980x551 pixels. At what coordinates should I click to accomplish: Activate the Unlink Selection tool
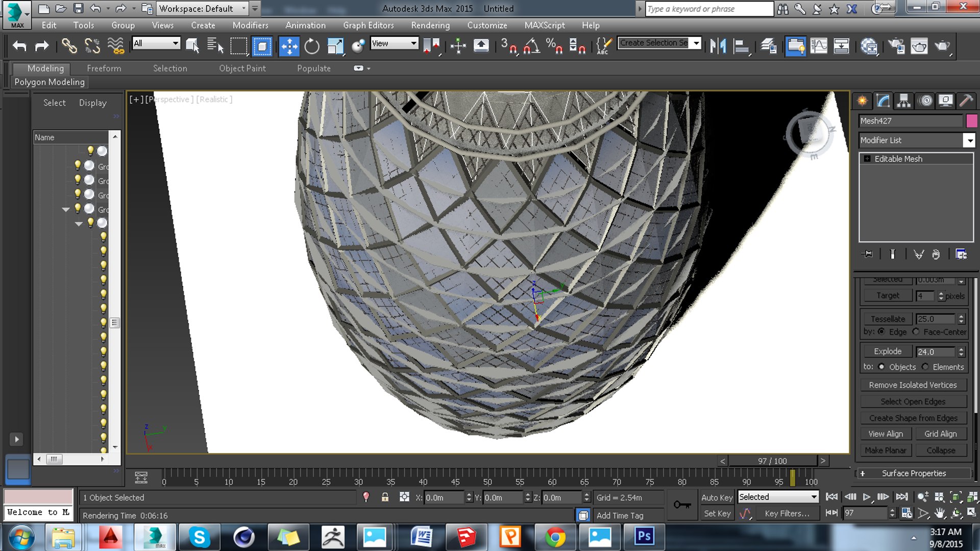(x=92, y=46)
